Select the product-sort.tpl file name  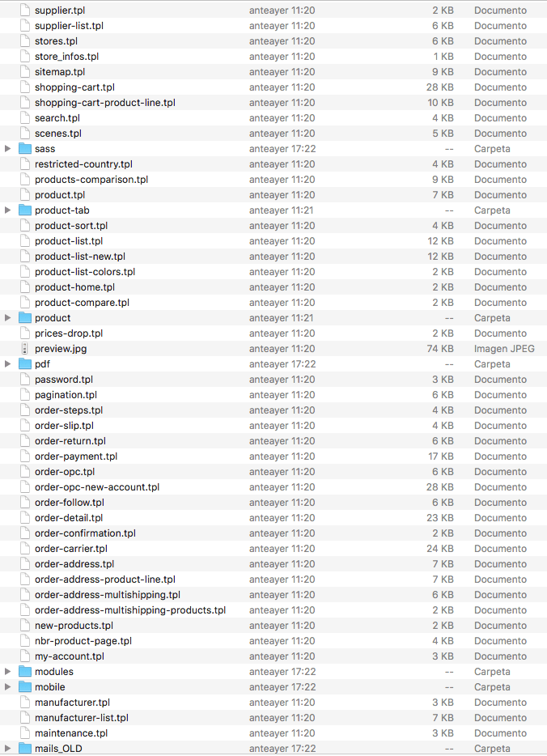click(71, 226)
